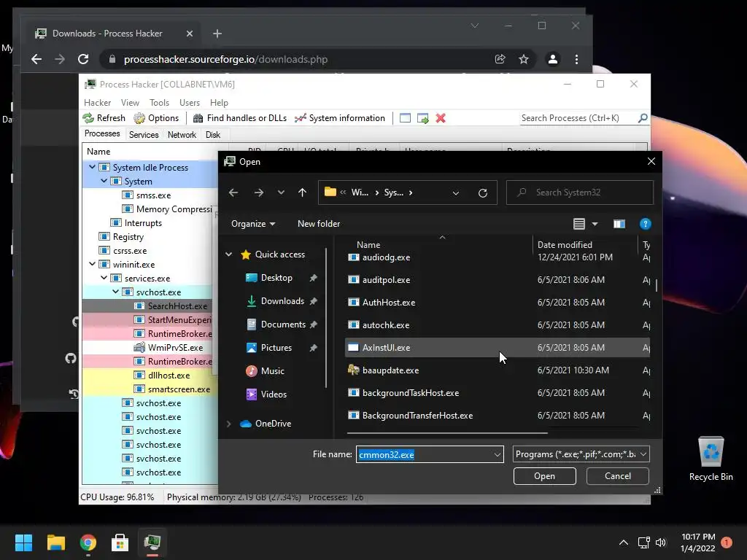
Task: Open dialog Help icon
Action: (645, 224)
